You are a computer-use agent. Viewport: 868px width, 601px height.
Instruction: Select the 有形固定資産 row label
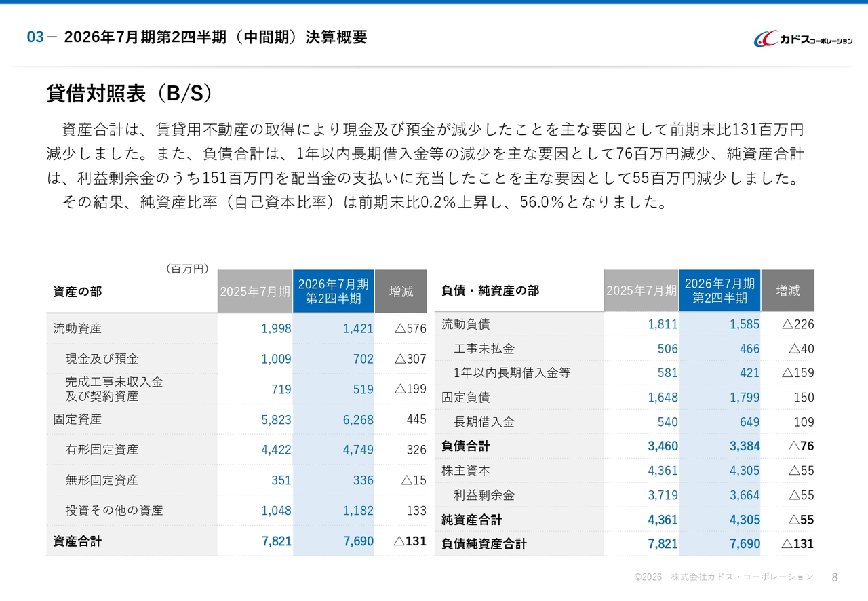coord(102,450)
